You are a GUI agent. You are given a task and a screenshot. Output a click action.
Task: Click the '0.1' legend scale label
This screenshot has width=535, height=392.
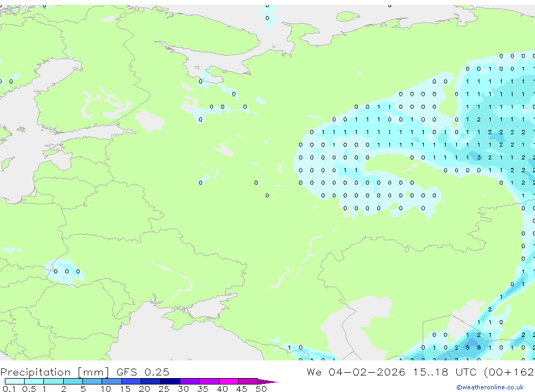coord(9,389)
